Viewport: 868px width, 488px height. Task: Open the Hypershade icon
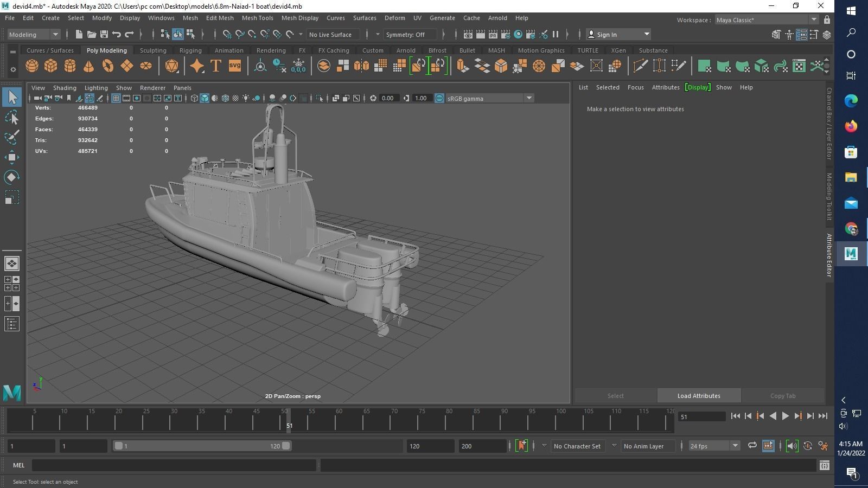click(518, 34)
